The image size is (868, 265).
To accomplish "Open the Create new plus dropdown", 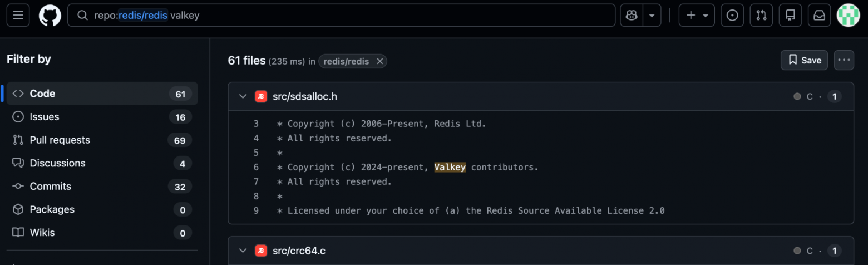I will (x=697, y=16).
